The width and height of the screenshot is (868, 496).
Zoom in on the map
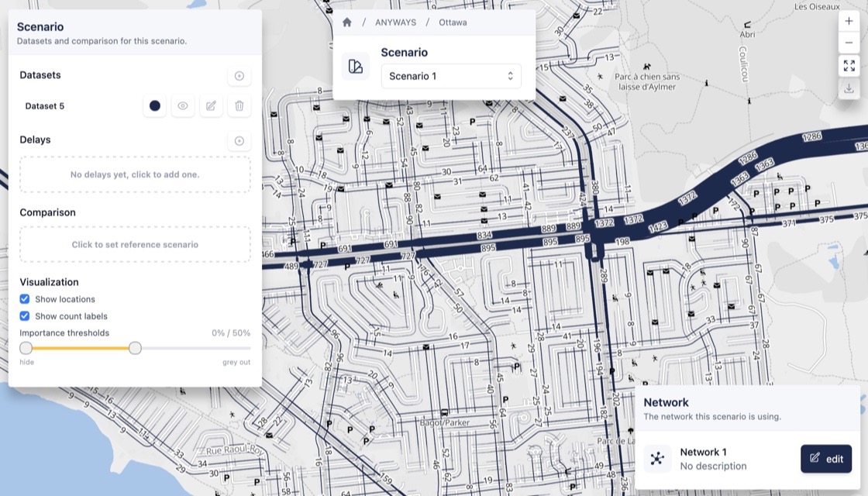tap(849, 21)
